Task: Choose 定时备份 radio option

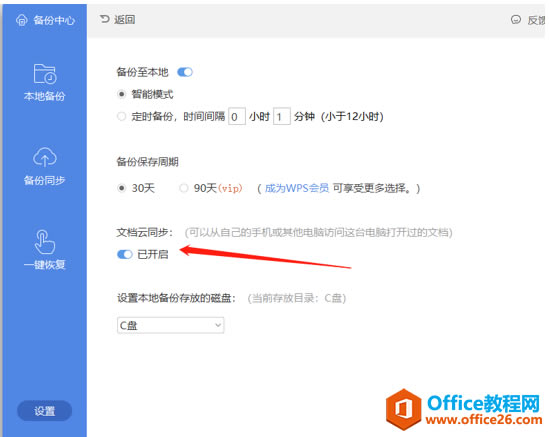Action: click(121, 116)
